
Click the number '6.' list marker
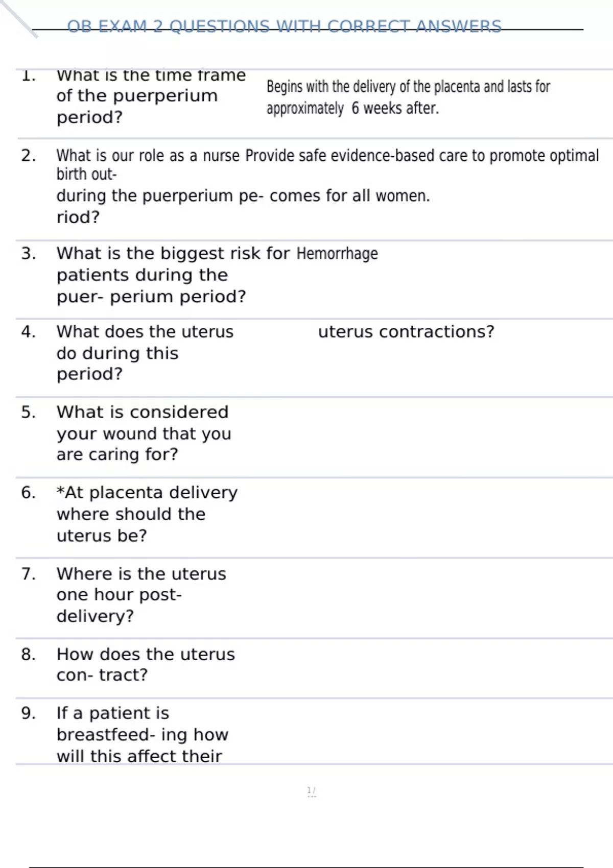point(28,492)
